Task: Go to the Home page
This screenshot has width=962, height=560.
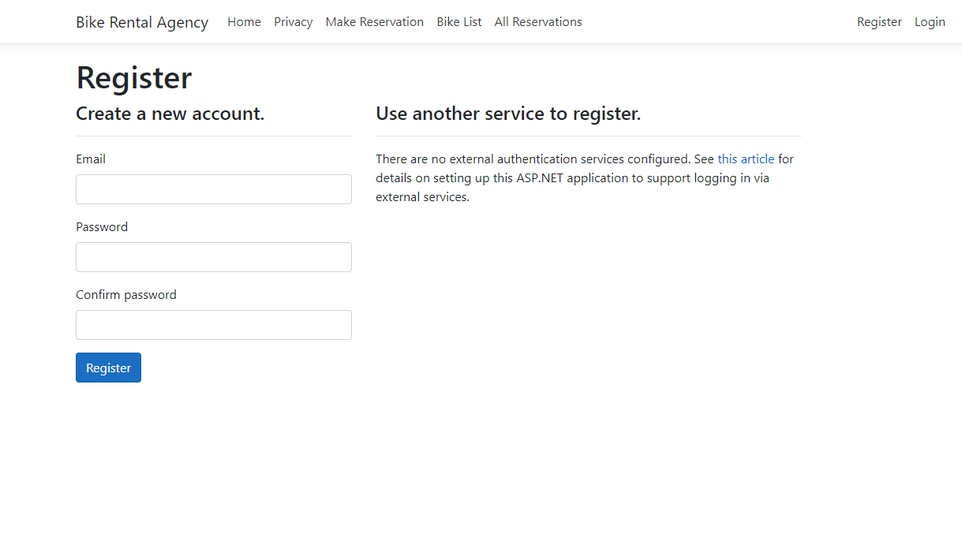Action: pyautogui.click(x=244, y=22)
